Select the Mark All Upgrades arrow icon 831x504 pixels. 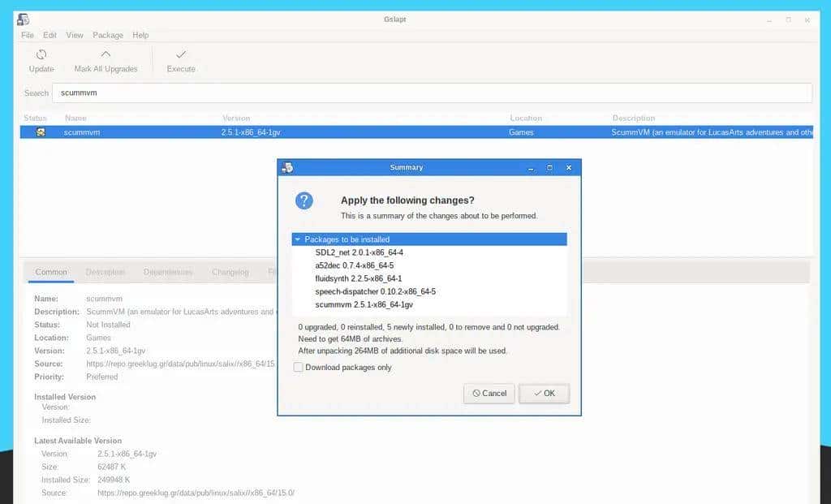[x=105, y=54]
